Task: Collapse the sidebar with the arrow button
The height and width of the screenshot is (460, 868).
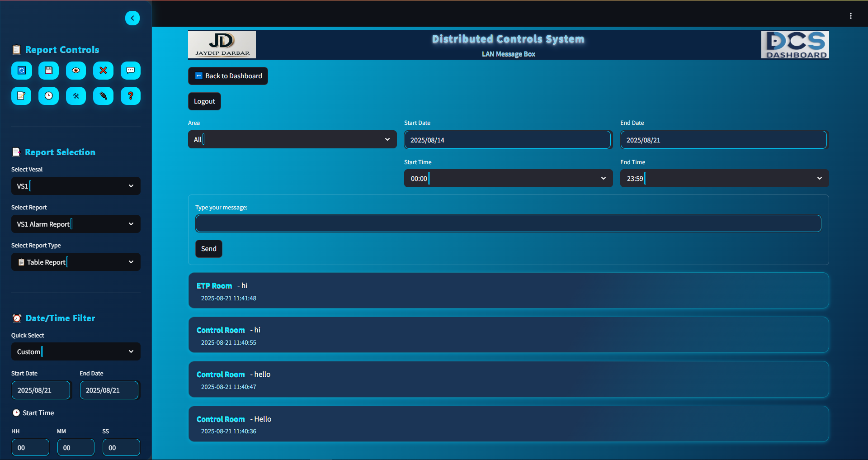Action: (132, 18)
